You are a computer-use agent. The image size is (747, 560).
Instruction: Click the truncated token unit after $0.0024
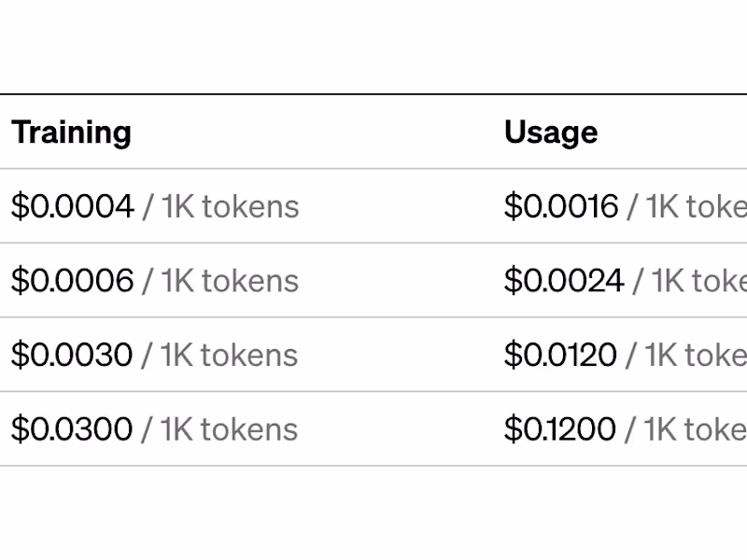coord(689,281)
